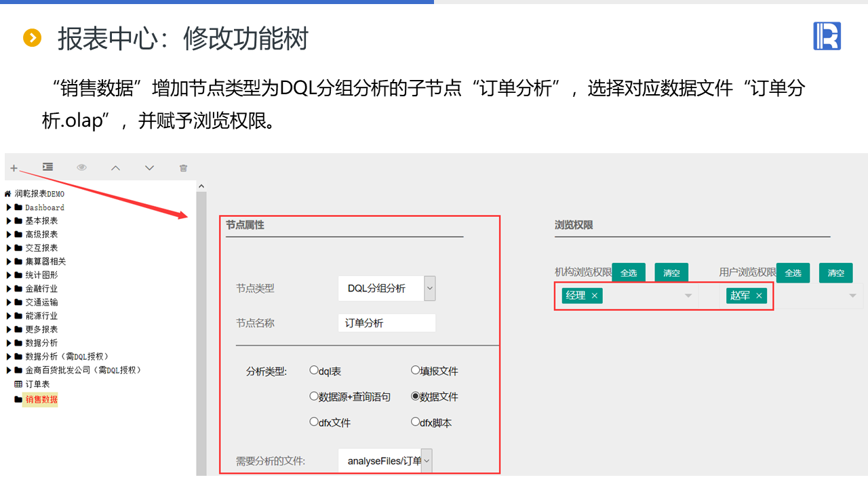The image size is (868, 488).
Task: Toggle the eye visibility icon in the toolbar
Action: [82, 167]
